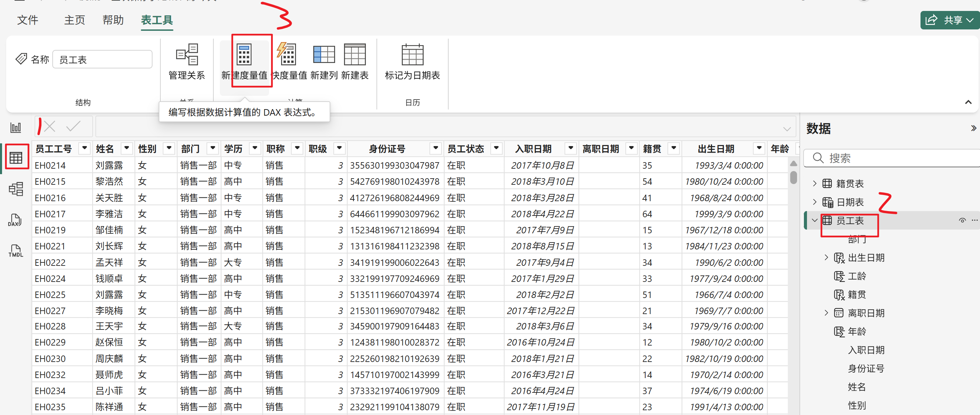This screenshot has width=980, height=415.
Task: Expand the 出生日期 field hierarchy
Action: tap(826, 258)
